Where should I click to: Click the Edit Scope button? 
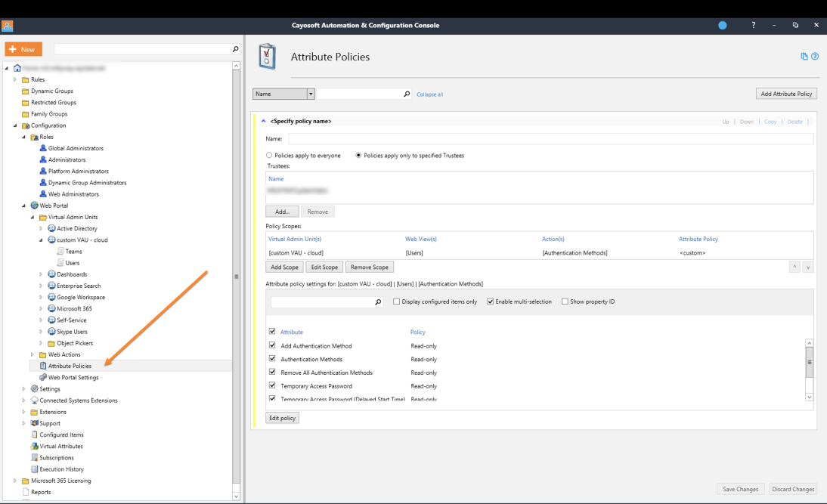coord(324,267)
